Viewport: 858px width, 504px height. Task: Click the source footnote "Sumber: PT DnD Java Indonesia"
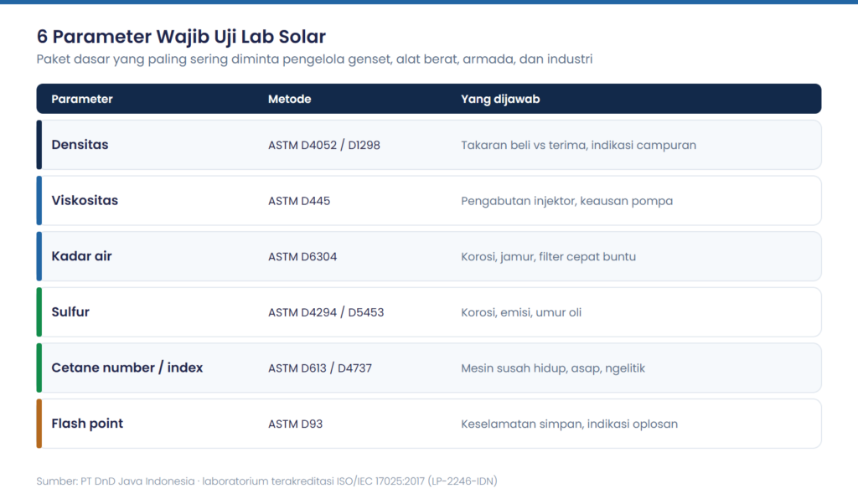(x=266, y=481)
